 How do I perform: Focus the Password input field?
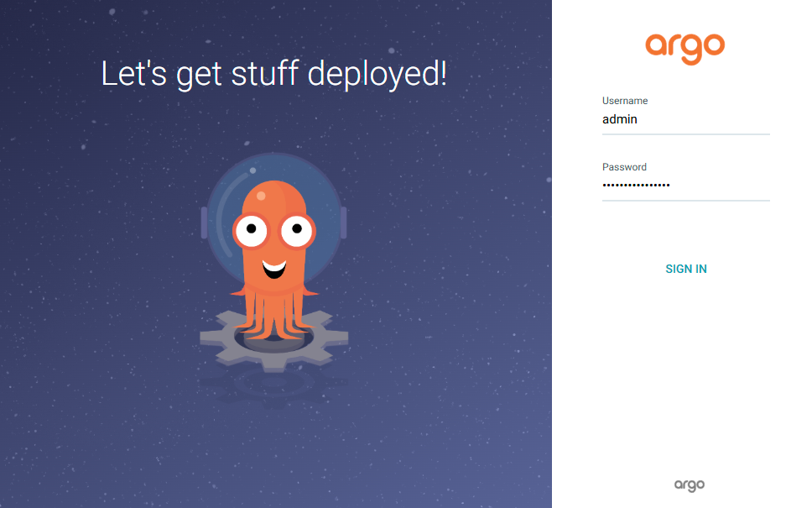[685, 186]
